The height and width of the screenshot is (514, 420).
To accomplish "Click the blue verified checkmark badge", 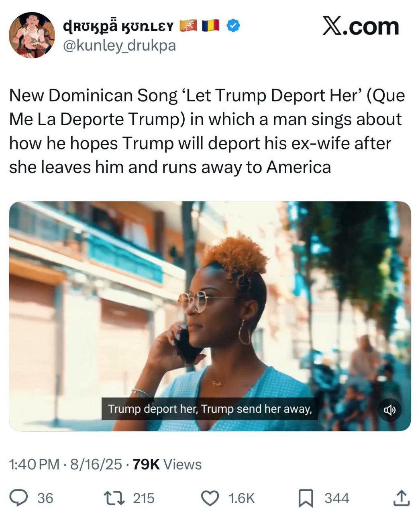I will (233, 26).
